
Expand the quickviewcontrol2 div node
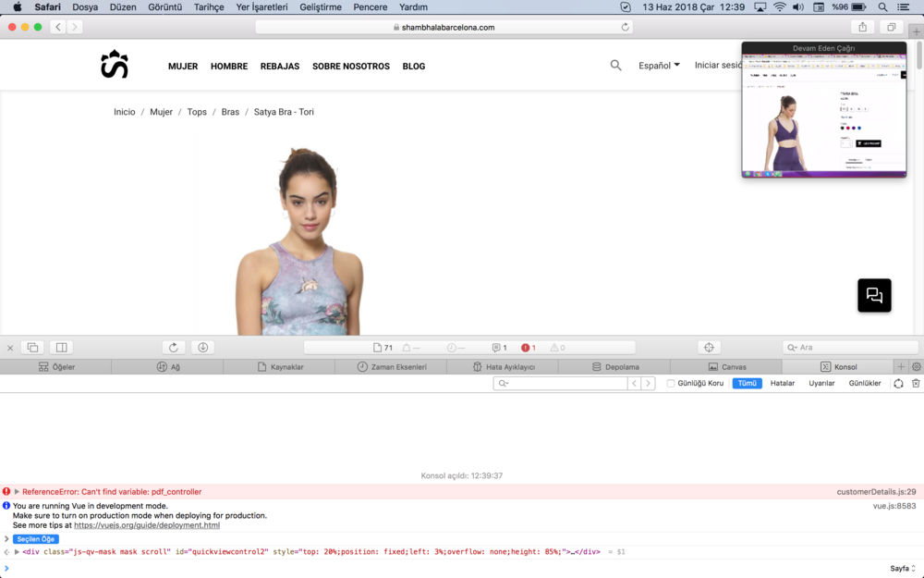pos(17,552)
